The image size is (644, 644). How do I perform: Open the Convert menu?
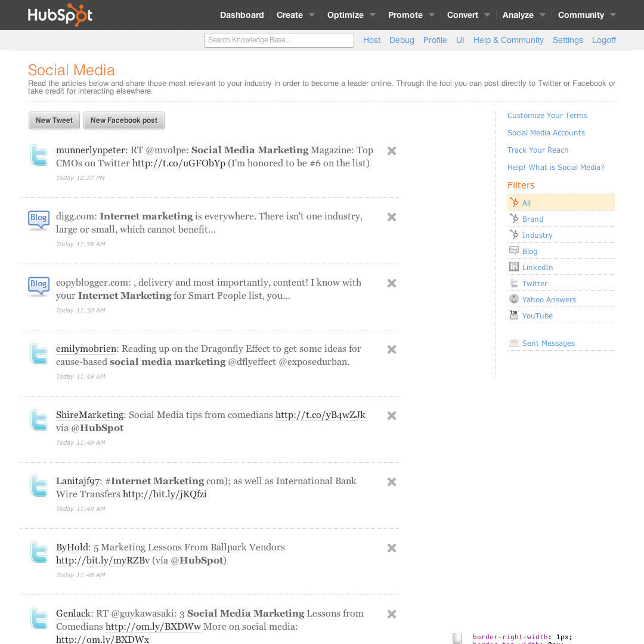[x=463, y=15]
